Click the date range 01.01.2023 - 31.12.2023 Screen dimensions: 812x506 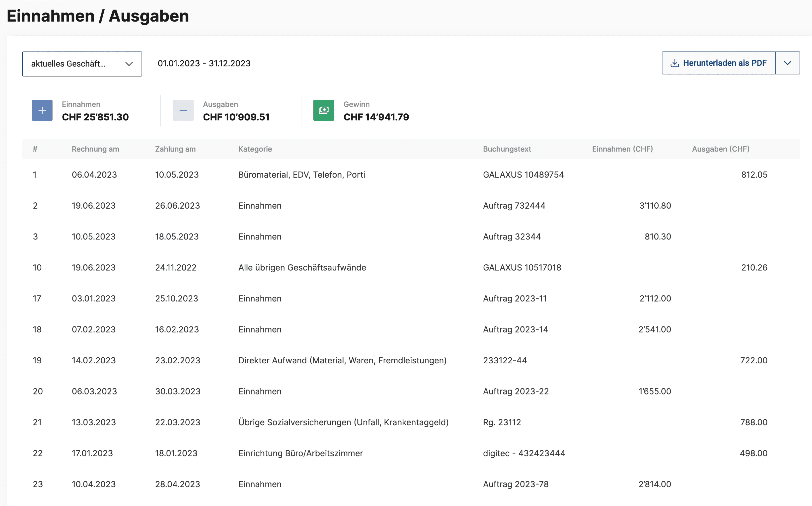[204, 63]
